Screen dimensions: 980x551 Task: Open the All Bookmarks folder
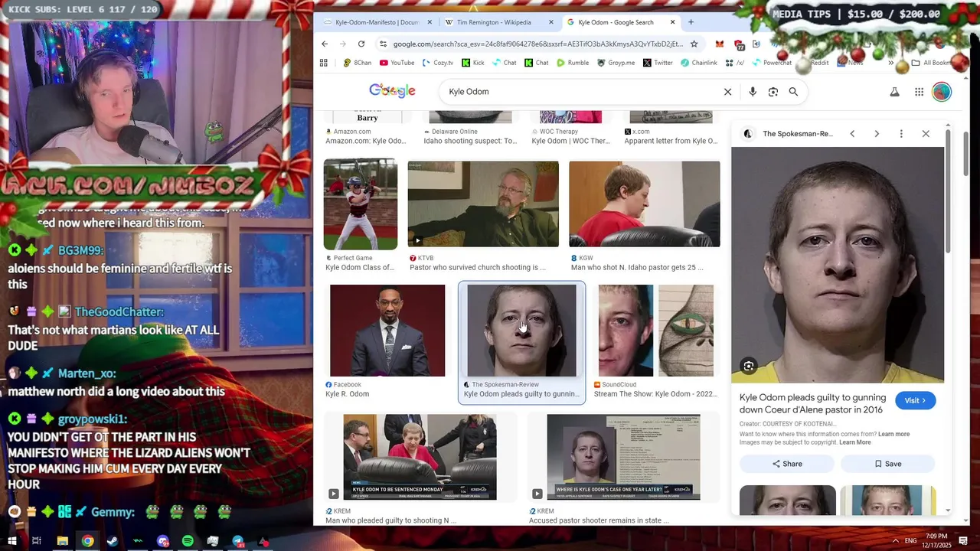point(932,63)
